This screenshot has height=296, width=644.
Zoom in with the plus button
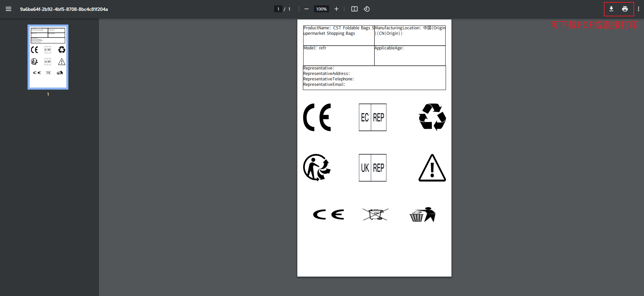coord(336,9)
